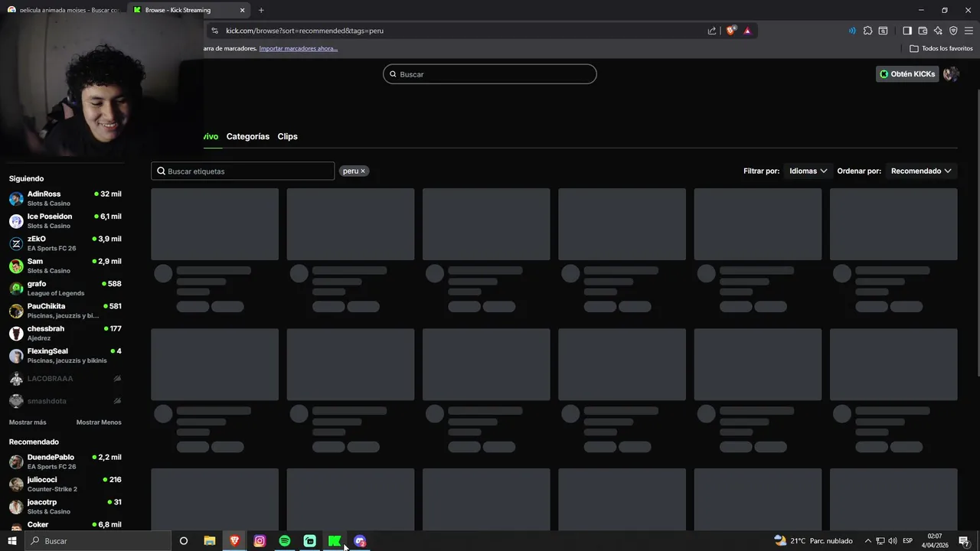The width and height of the screenshot is (980, 551).
Task: Open Discord taskbar icon
Action: tap(360, 541)
